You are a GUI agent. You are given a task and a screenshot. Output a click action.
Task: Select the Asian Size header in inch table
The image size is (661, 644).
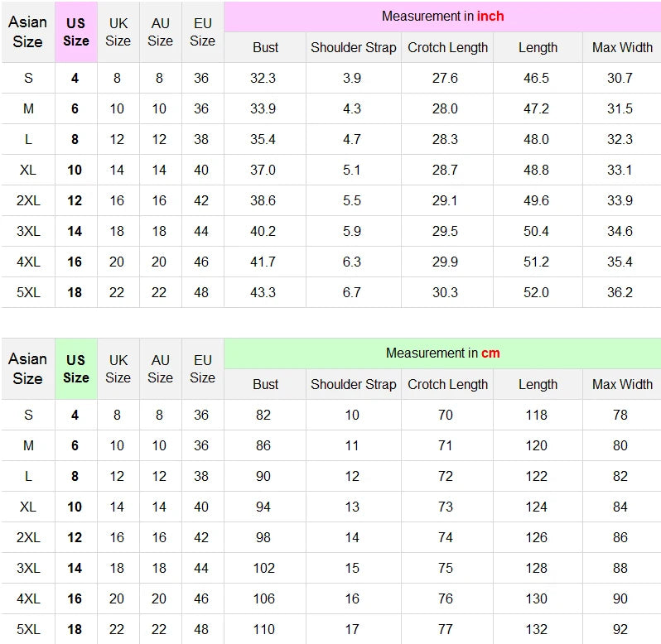(27, 31)
